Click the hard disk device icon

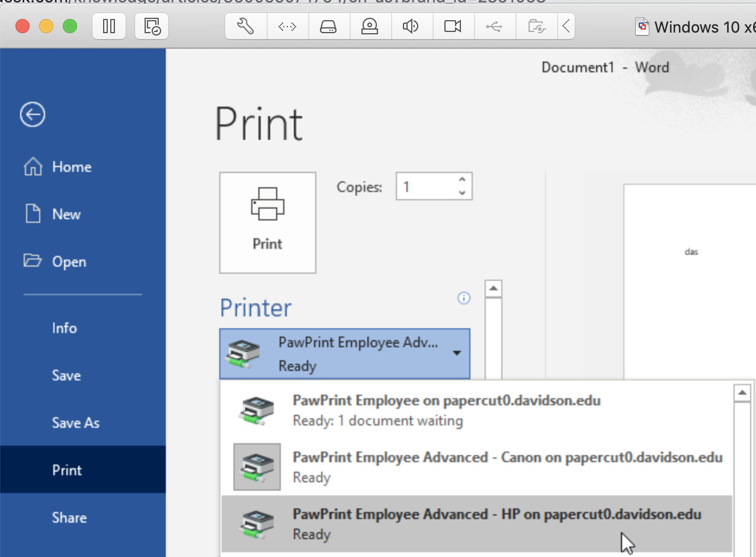pos(329,26)
